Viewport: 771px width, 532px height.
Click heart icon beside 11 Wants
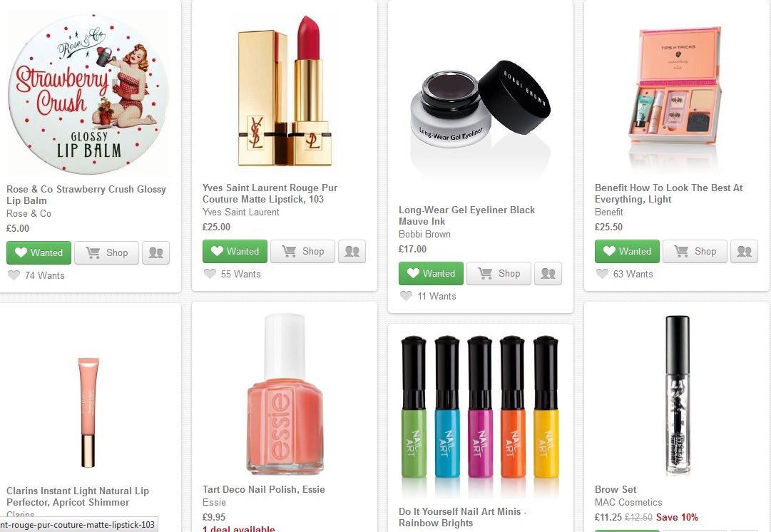pos(406,296)
